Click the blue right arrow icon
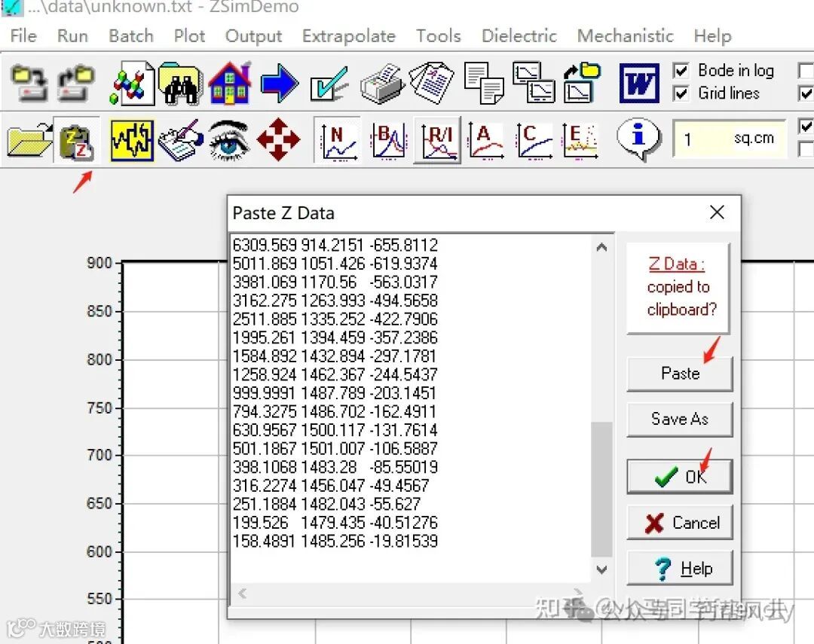 pyautogui.click(x=280, y=84)
